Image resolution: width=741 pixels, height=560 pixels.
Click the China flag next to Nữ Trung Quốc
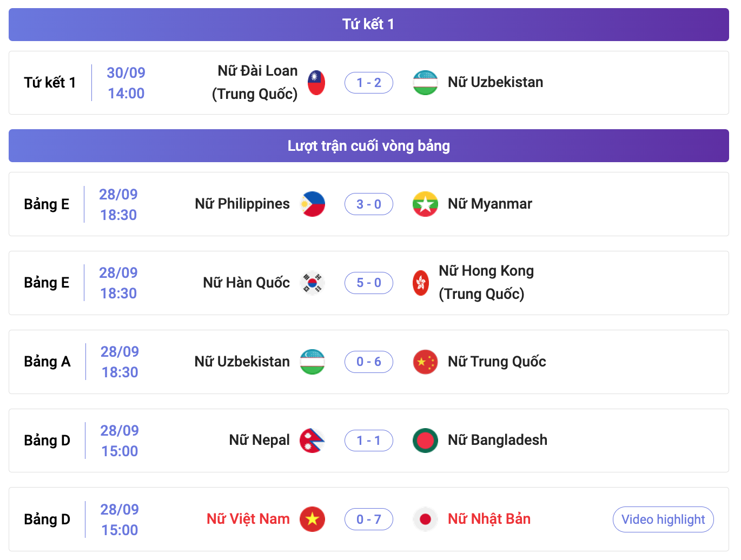click(x=425, y=362)
